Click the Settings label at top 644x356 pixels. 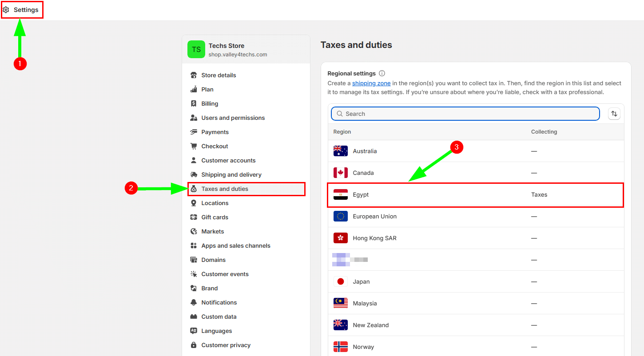tap(26, 10)
